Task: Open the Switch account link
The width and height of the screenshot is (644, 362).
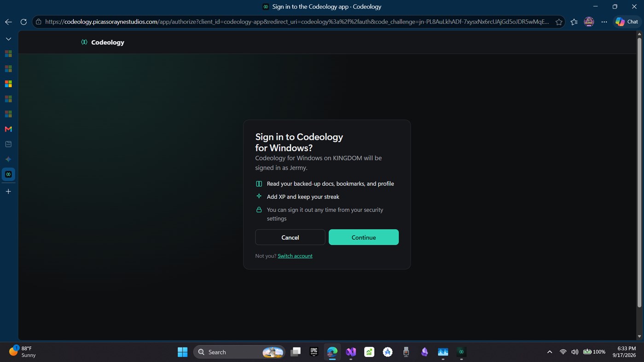Action: click(x=295, y=256)
